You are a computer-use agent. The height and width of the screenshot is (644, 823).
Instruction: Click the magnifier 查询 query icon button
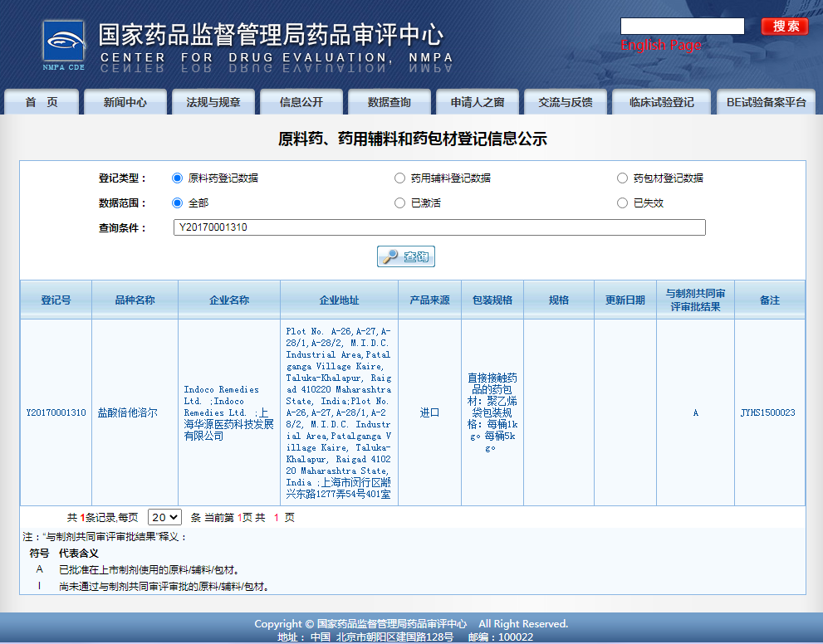[405, 256]
